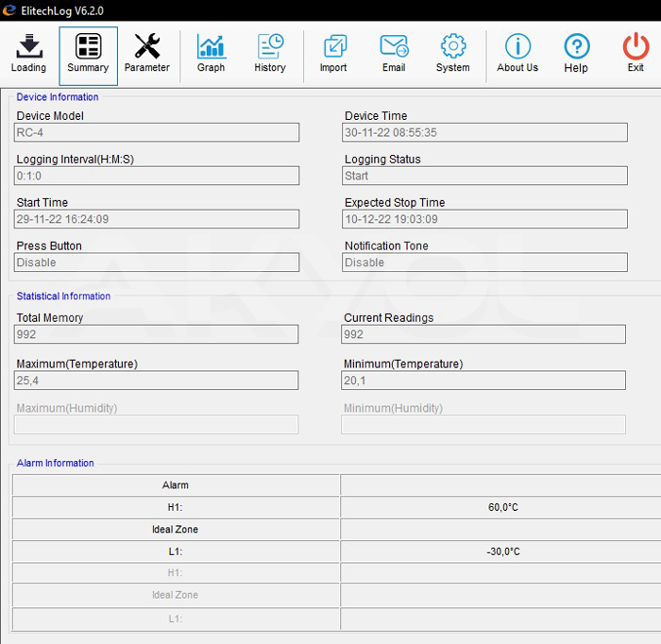The height and width of the screenshot is (644, 661).
Task: Click the Total Memory field
Action: coord(156,334)
